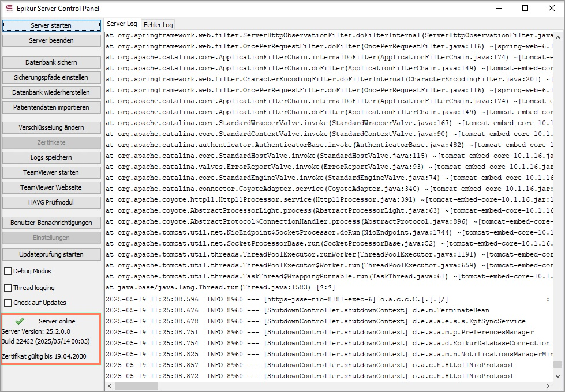
Task: Click log line with 'https-jsse-nio-8181-exec-6'
Action: tap(328, 299)
